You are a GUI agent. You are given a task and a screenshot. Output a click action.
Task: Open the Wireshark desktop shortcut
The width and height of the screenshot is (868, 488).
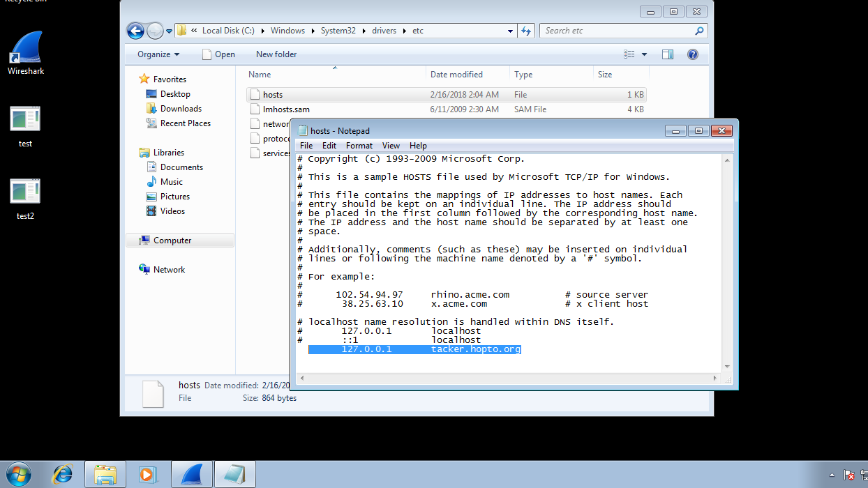pos(26,52)
